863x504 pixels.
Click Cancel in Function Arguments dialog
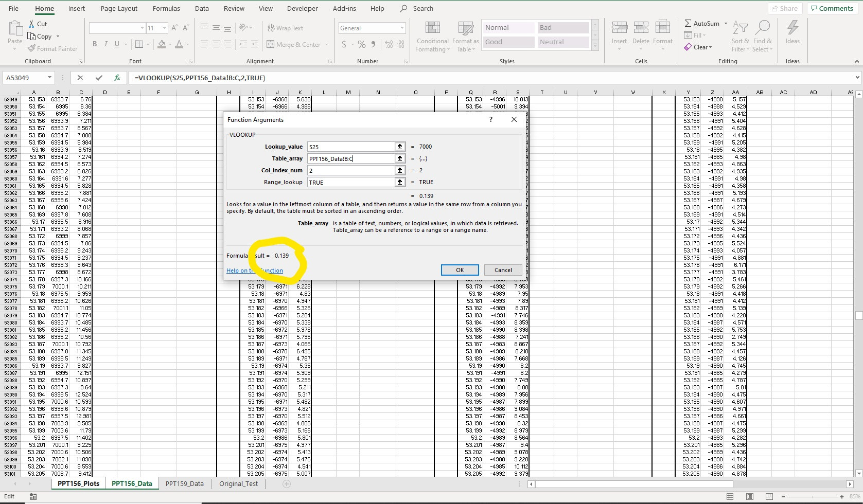(503, 270)
